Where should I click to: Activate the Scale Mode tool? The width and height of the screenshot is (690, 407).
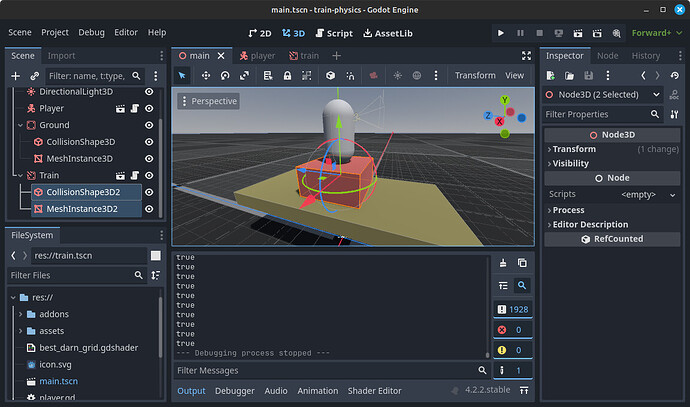[x=244, y=75]
